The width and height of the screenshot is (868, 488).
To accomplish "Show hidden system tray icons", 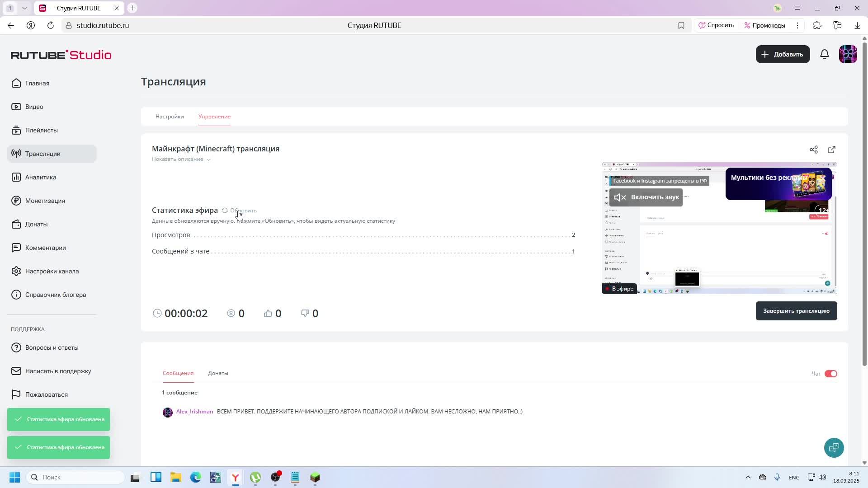I will [x=748, y=477].
